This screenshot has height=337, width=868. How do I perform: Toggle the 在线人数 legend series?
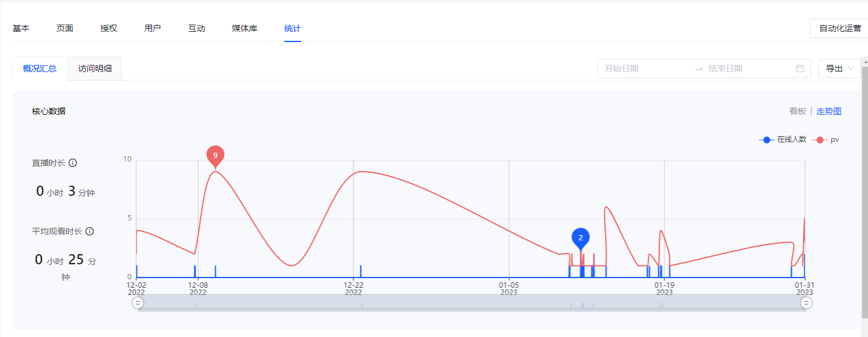[783, 139]
